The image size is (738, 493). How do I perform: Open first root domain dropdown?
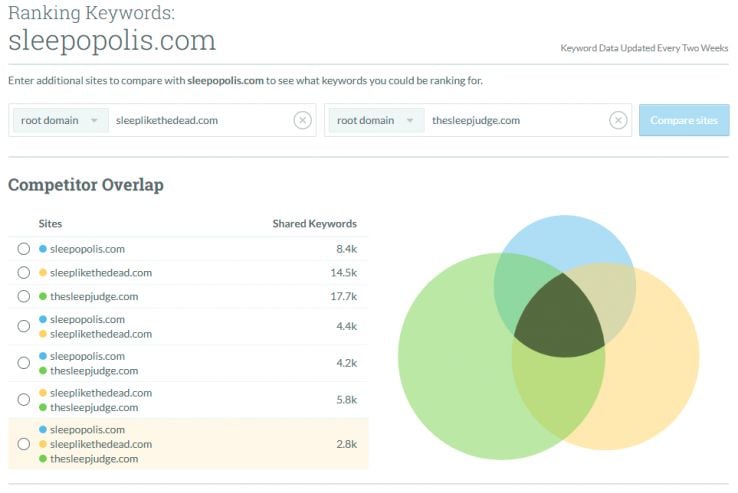click(60, 121)
